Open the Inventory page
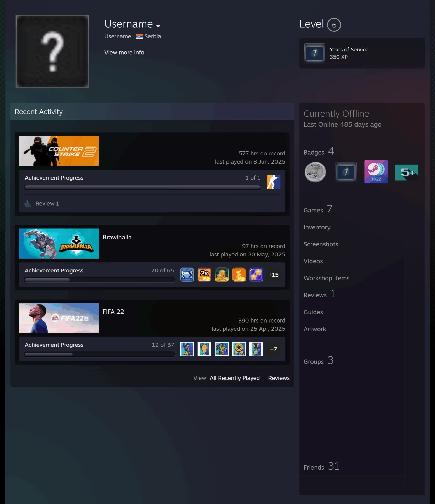 click(x=317, y=227)
